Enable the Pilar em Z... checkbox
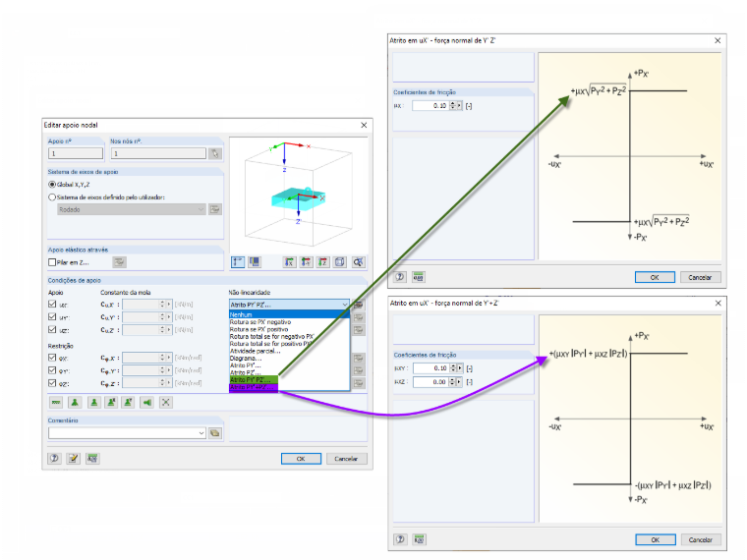The height and width of the screenshot is (560, 747). click(52, 262)
